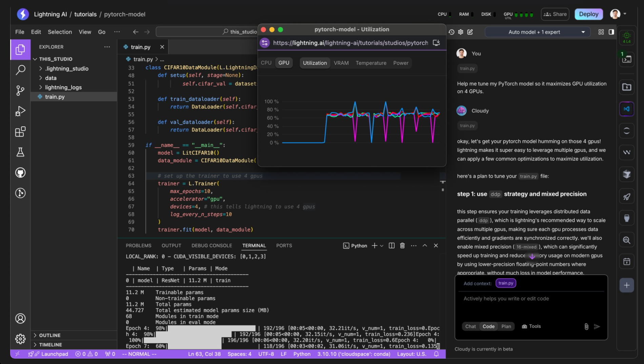644x364 pixels.
Task: Split the terminal panel
Action: (x=391, y=246)
